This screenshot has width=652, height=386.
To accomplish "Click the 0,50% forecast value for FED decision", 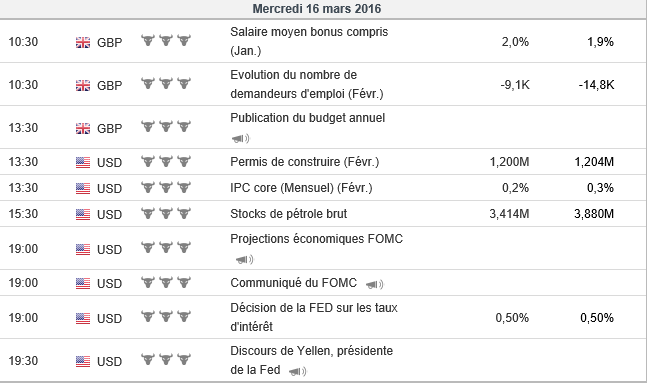I will [512, 318].
